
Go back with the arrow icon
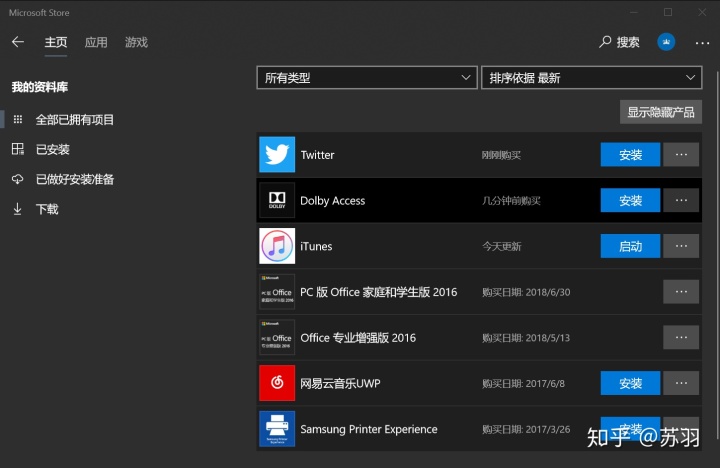click(18, 42)
